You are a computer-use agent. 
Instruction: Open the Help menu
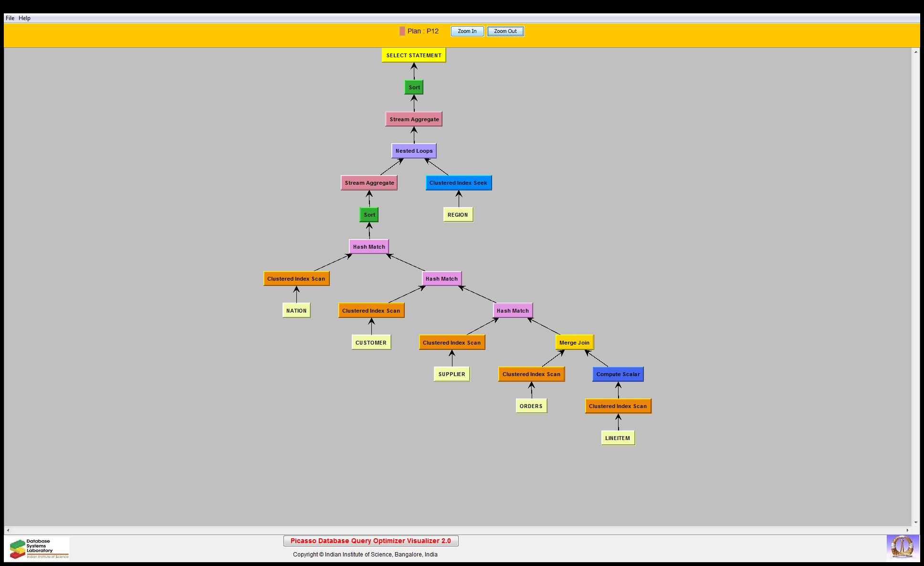pos(24,18)
